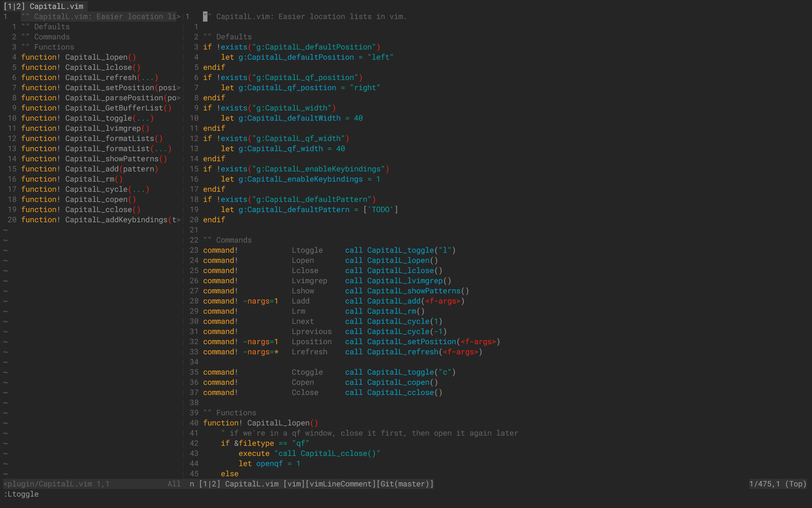The width and height of the screenshot is (812, 508).
Task: Click the '"" Functions' comment on editor line 39
Action: click(x=230, y=412)
